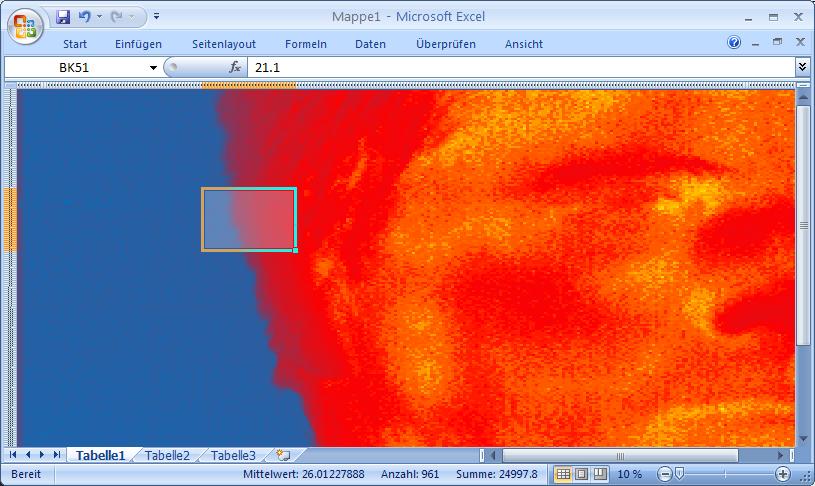Click zoom out minus button
The image size is (815, 486).
click(665, 474)
